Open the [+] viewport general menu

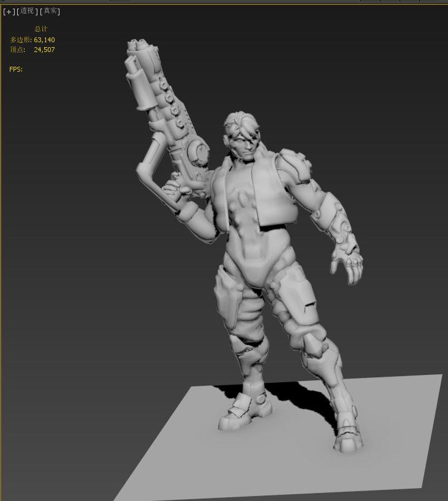point(9,12)
